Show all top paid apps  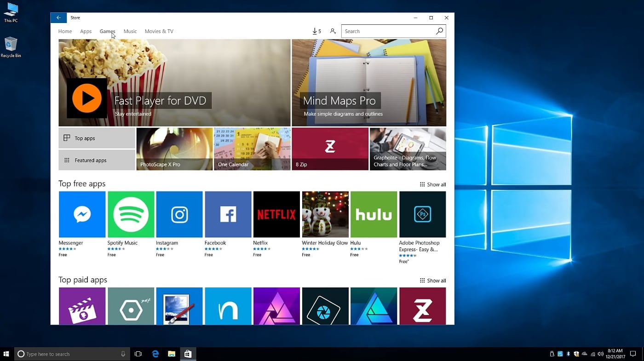click(433, 281)
